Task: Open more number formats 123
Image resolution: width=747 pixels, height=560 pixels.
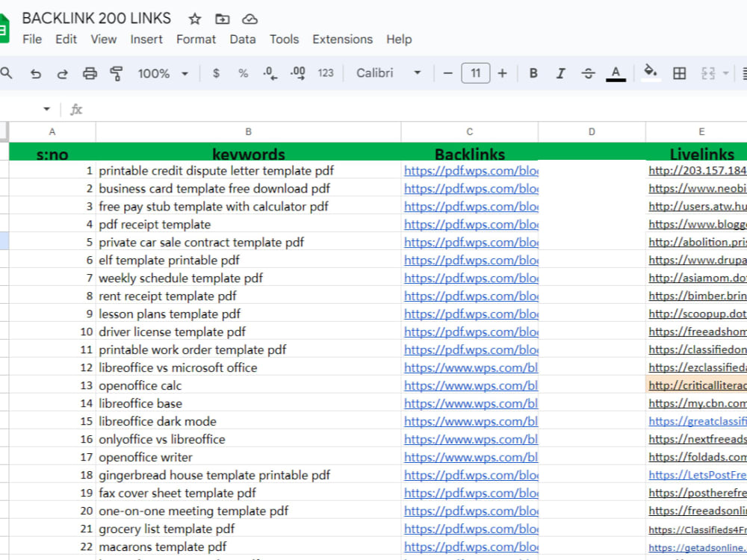Action: (x=326, y=73)
